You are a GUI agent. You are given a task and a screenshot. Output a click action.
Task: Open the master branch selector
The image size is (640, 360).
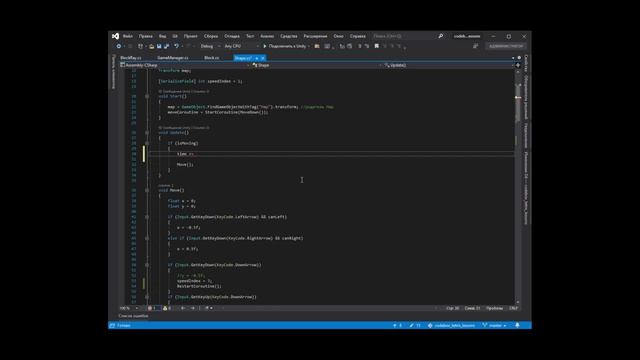tap(494, 325)
